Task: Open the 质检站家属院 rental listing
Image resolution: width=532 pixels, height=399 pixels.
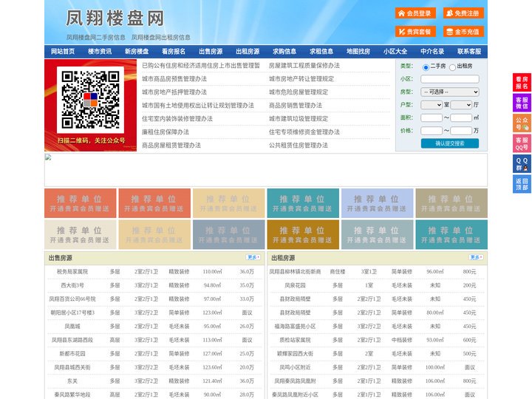Action: click(295, 340)
